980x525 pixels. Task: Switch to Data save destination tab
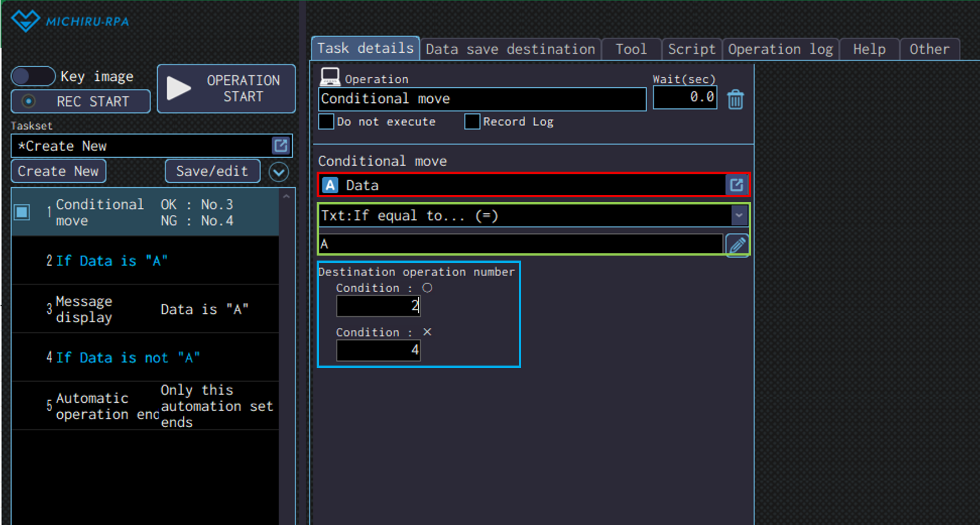click(510, 49)
